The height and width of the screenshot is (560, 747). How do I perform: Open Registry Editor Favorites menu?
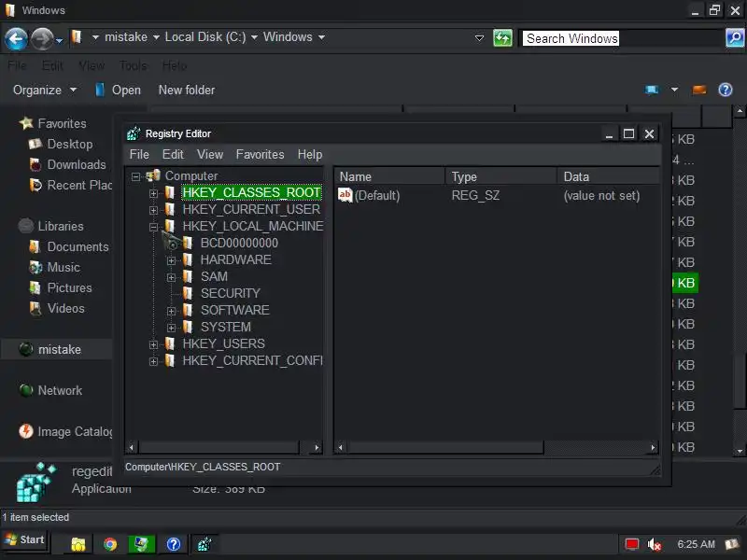point(261,154)
